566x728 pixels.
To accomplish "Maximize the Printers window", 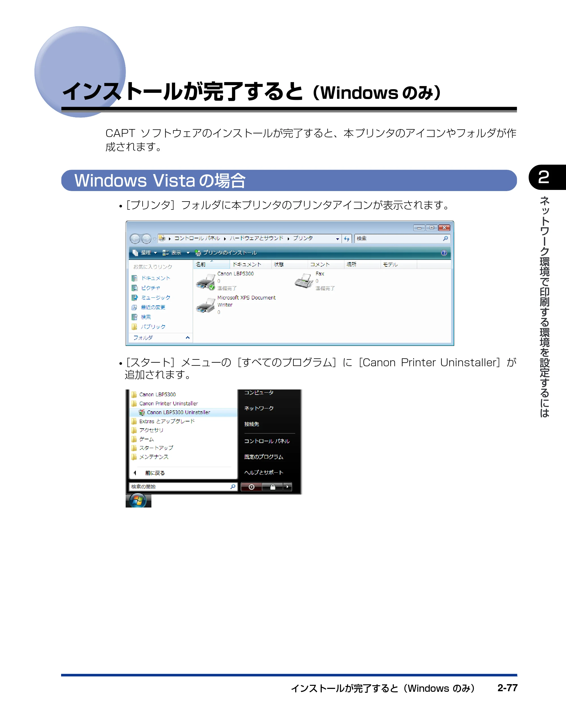I will coord(432,228).
